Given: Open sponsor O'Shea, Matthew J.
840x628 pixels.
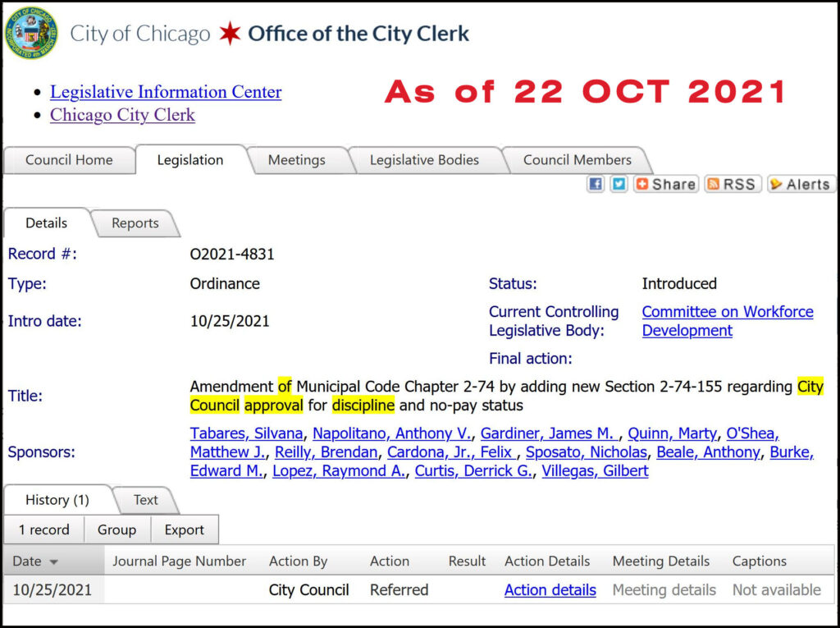Looking at the screenshot, I should coord(752,433).
